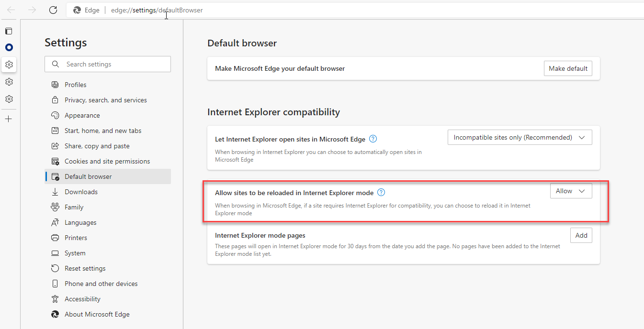Click the 'These pages will open in Internet Explorer mode' description
This screenshot has width=644, height=329.
pos(387,250)
